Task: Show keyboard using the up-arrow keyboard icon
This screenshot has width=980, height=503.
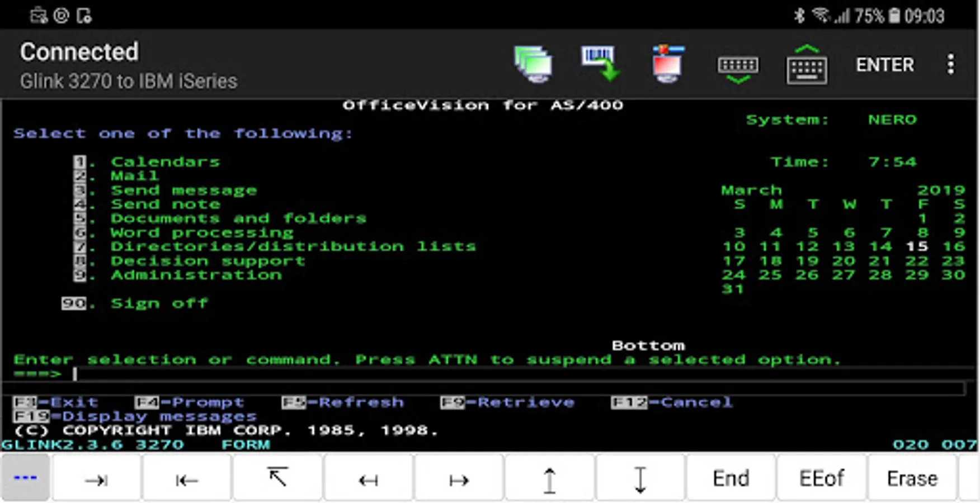Action: pos(807,64)
